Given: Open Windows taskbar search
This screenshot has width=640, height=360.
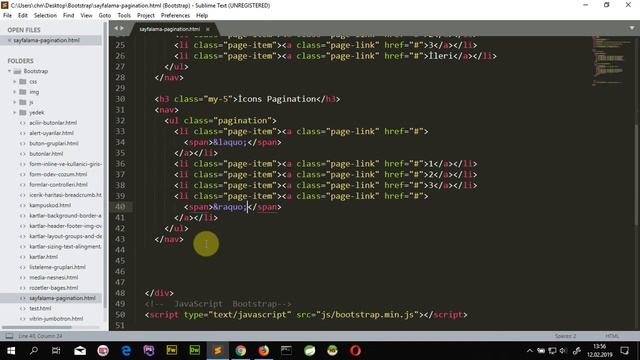Looking at the screenshot, I should [34, 351].
